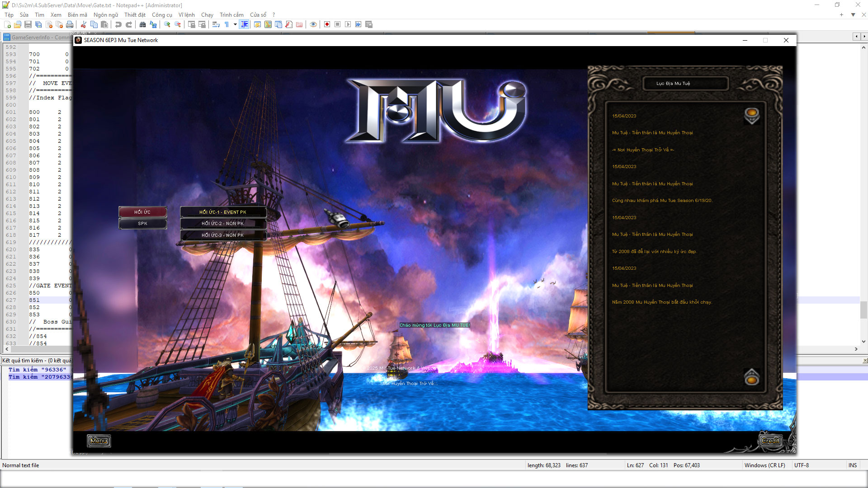The image size is (868, 488).
Task: Select the HỒI ỨC server group button
Action: click(x=142, y=212)
